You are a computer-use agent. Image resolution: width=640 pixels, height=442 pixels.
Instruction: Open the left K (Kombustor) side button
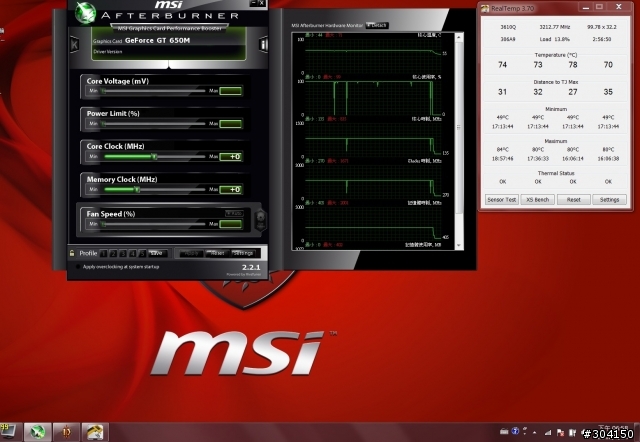coord(74,44)
